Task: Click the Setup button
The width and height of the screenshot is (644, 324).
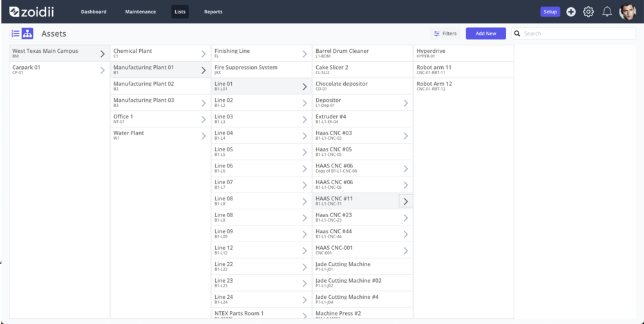Action: (550, 12)
